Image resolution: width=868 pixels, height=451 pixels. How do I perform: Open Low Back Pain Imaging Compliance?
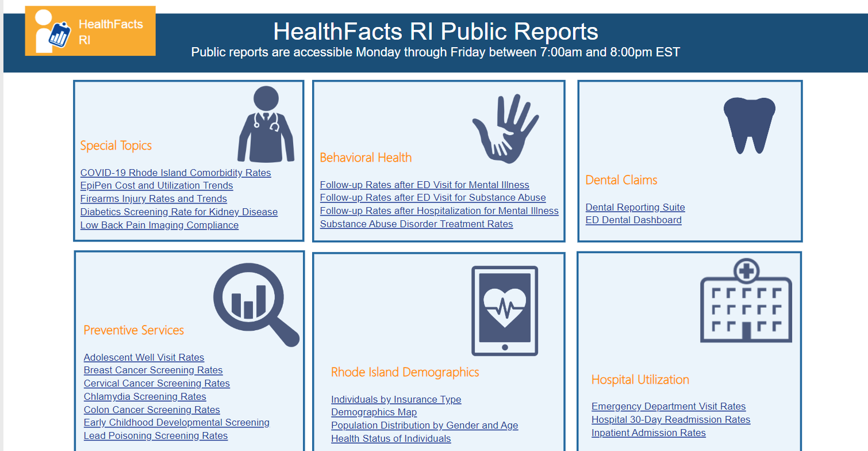tap(159, 225)
